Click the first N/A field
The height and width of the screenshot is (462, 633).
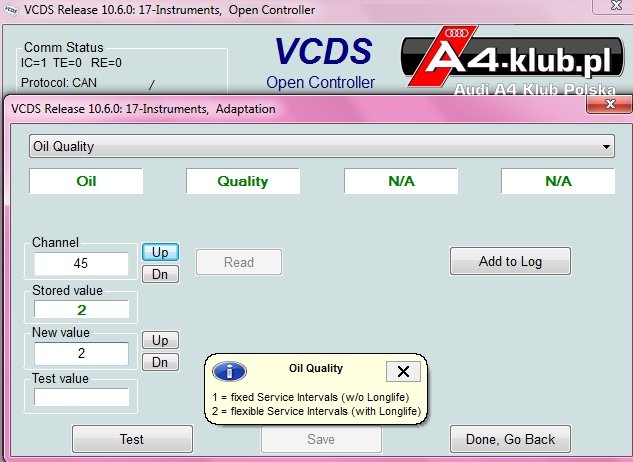pyautogui.click(x=401, y=181)
